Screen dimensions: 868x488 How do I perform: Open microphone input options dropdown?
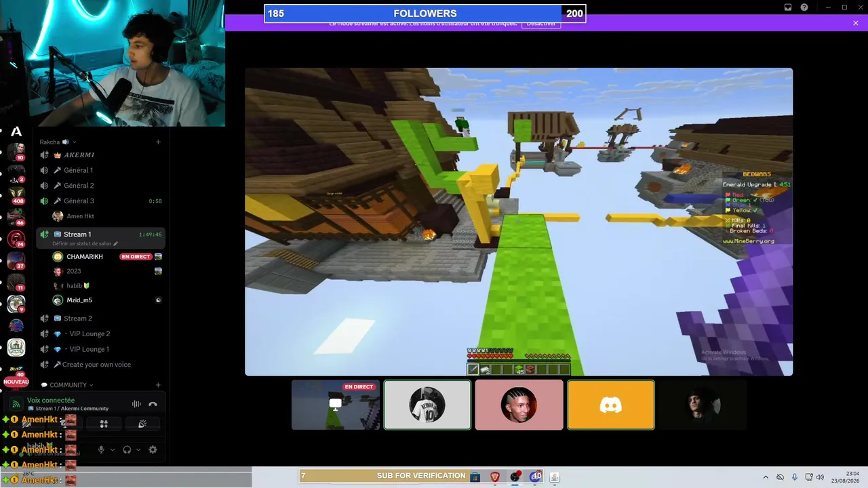[113, 449]
